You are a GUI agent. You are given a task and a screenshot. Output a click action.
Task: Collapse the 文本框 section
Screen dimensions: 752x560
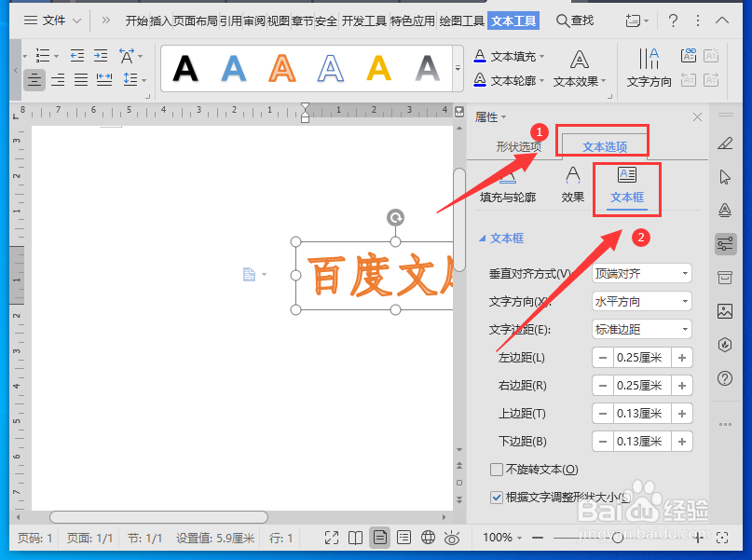pyautogui.click(x=482, y=239)
